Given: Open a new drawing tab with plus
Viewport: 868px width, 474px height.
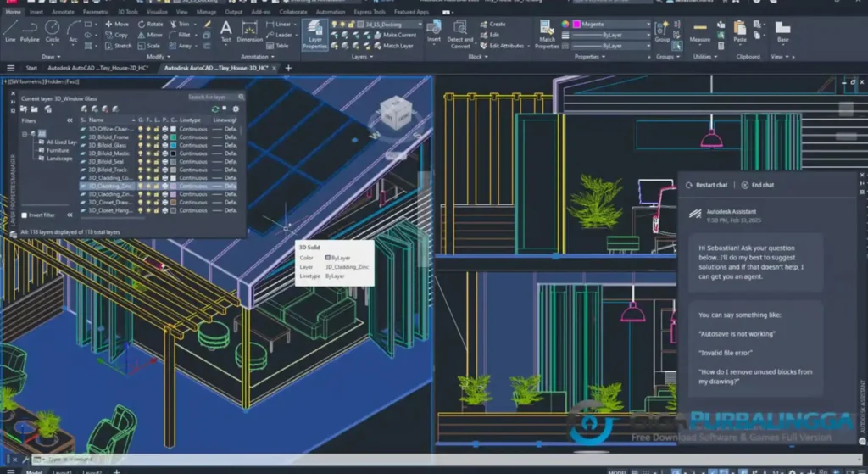Looking at the screenshot, I should coord(288,68).
